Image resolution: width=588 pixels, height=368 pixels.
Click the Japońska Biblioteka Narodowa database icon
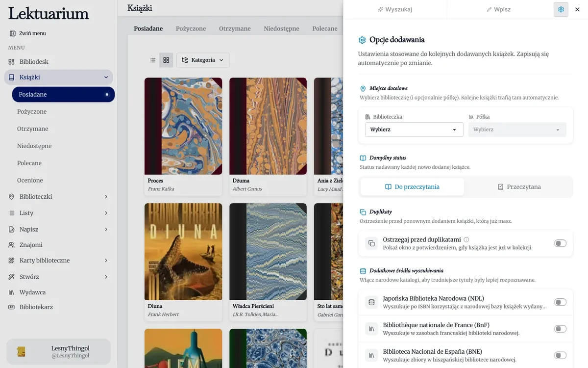click(x=371, y=302)
